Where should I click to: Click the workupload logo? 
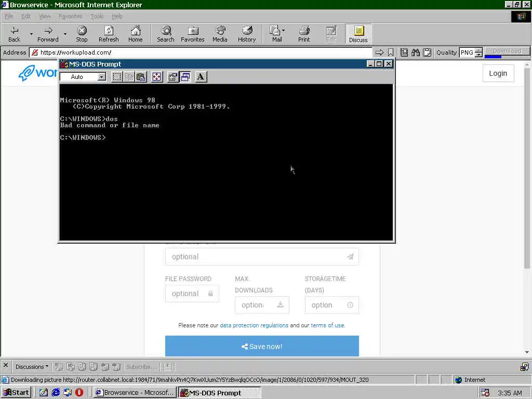pyautogui.click(x=37, y=73)
